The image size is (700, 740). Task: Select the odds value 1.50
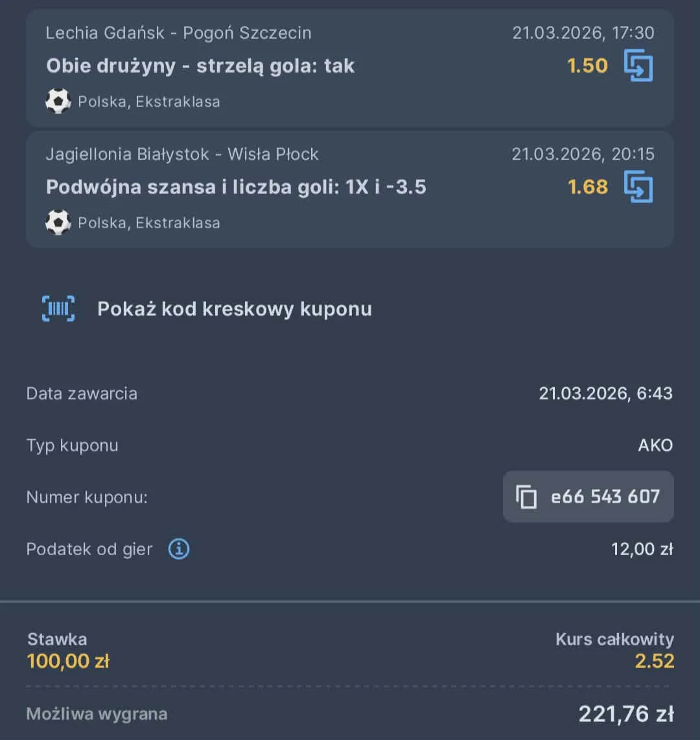click(x=587, y=65)
